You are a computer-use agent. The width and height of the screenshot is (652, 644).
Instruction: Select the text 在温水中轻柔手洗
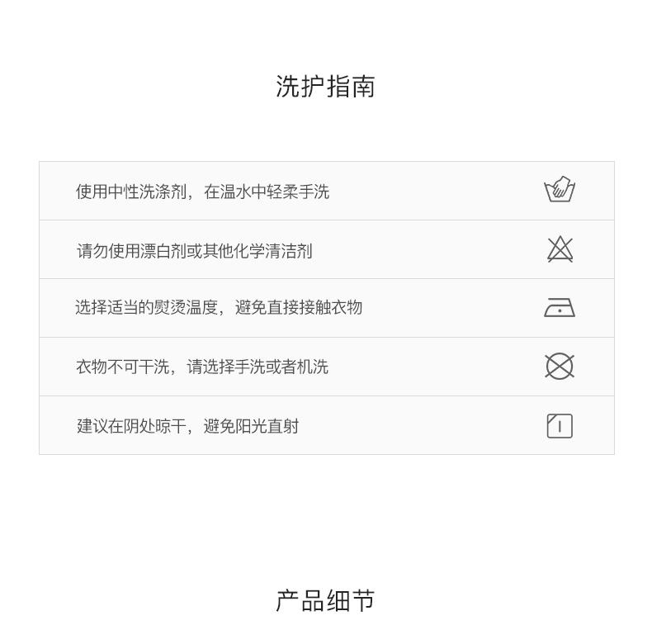(267, 192)
